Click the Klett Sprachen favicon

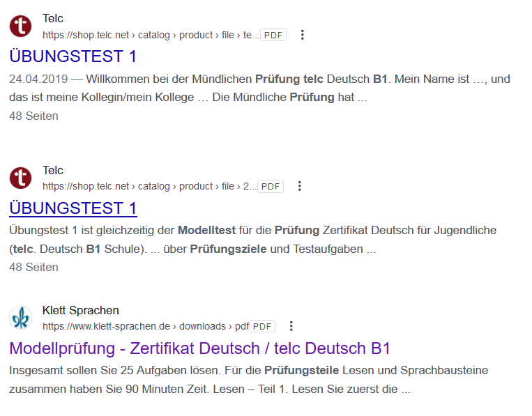[x=20, y=318]
